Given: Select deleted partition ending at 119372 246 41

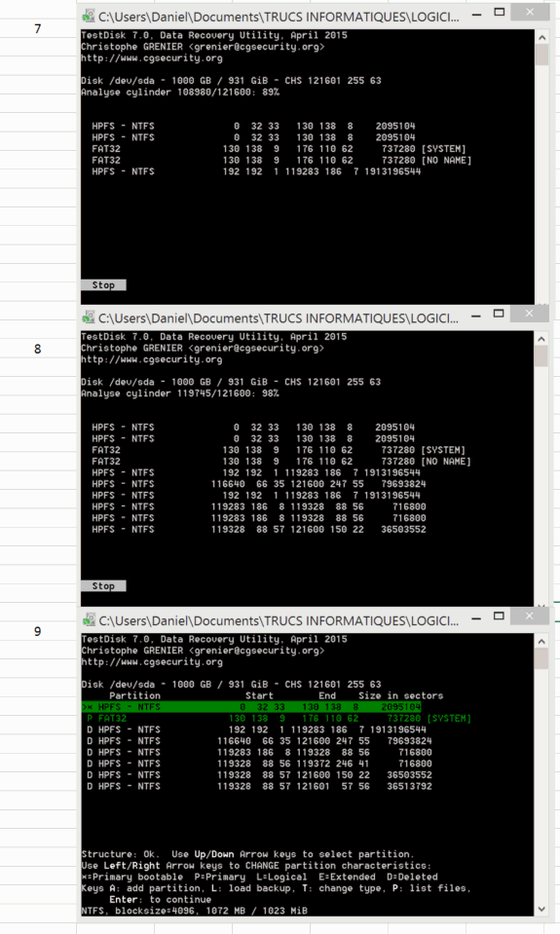Looking at the screenshot, I should pyautogui.click(x=259, y=764).
